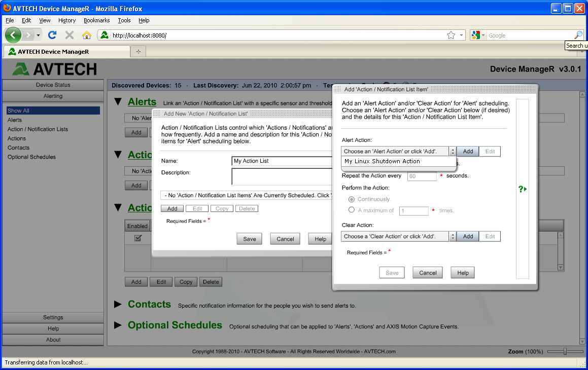Screen dimensions: 588x370
Task: Stop loading with the X icon
Action: point(70,35)
